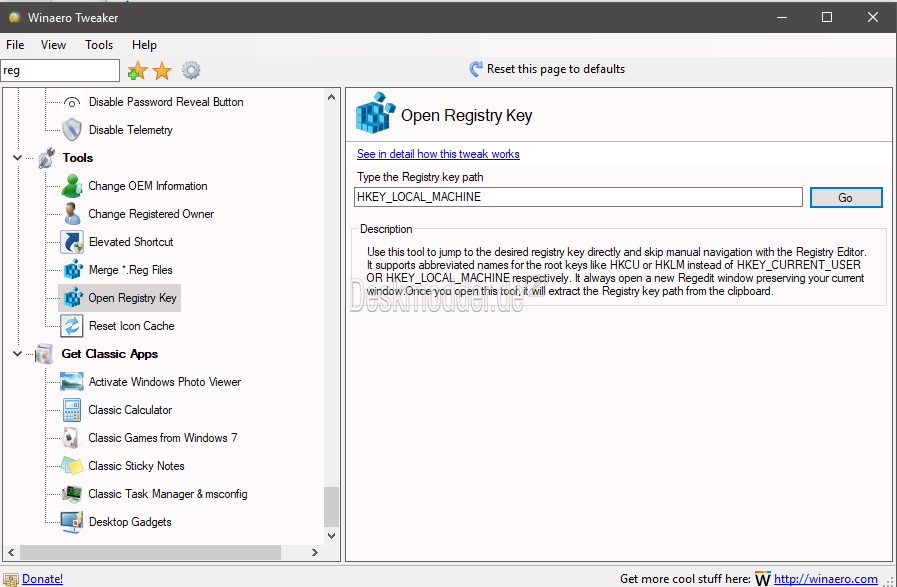Open the settings gear in the toolbar
Viewport: 897px width, 587px height.
click(x=191, y=70)
